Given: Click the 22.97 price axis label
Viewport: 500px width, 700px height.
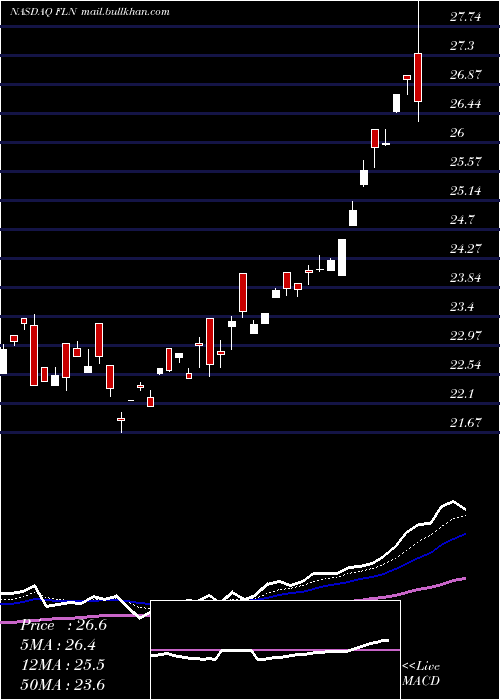Looking at the screenshot, I should click(466, 336).
